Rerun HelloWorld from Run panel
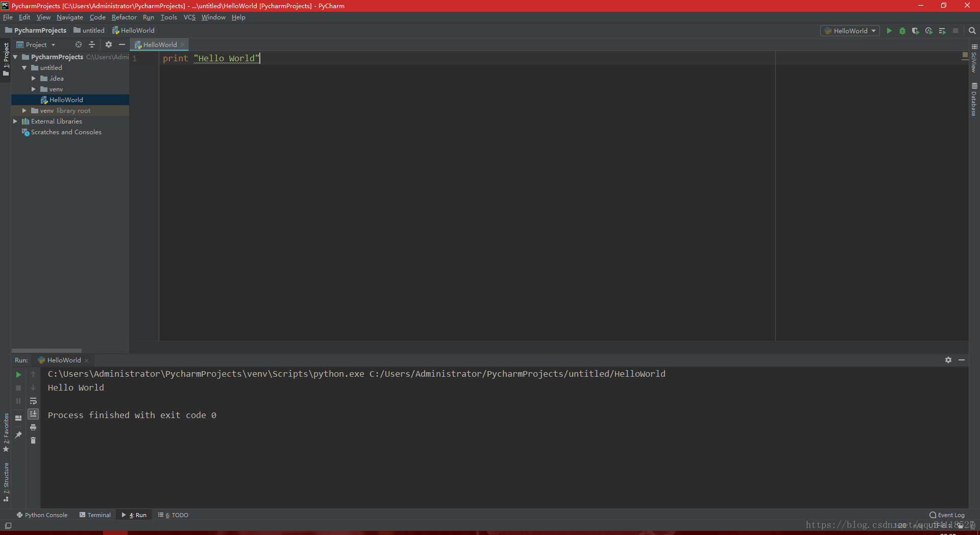 [18, 374]
